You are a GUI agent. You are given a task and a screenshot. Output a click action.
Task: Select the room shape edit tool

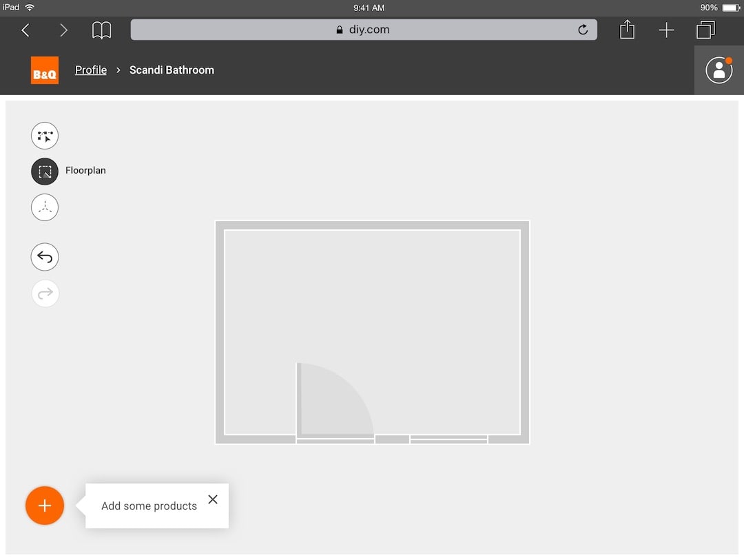pos(45,136)
